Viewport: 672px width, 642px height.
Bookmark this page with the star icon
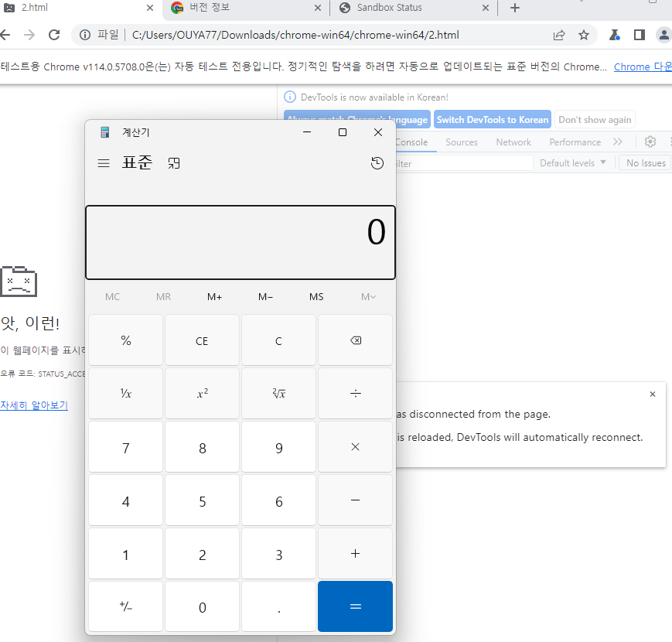584,35
